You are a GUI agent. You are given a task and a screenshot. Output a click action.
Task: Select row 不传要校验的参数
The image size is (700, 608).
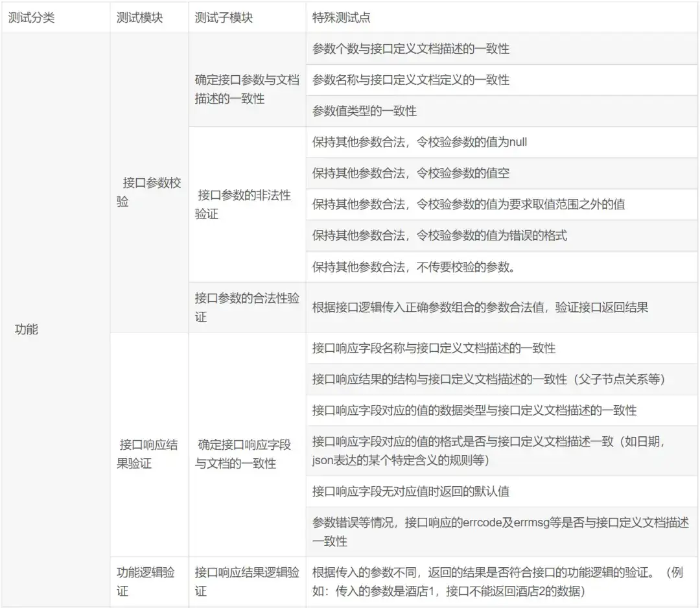(502, 267)
